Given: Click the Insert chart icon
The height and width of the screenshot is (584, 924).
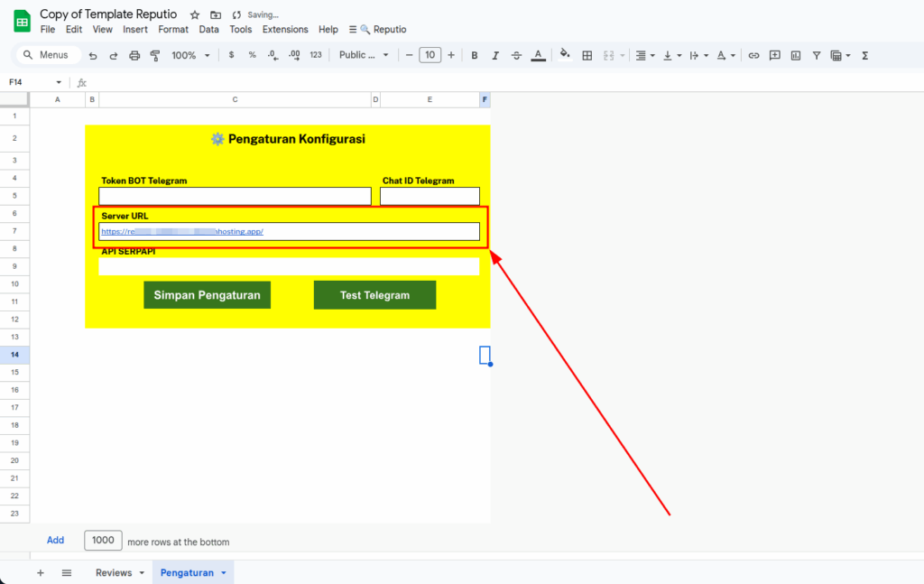Looking at the screenshot, I should coord(795,55).
